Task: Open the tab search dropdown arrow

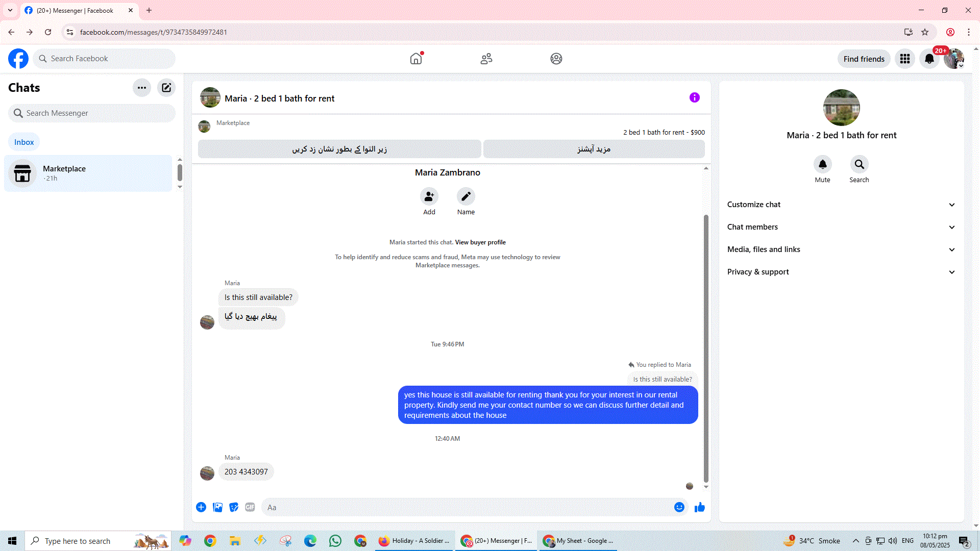Action: click(10, 10)
